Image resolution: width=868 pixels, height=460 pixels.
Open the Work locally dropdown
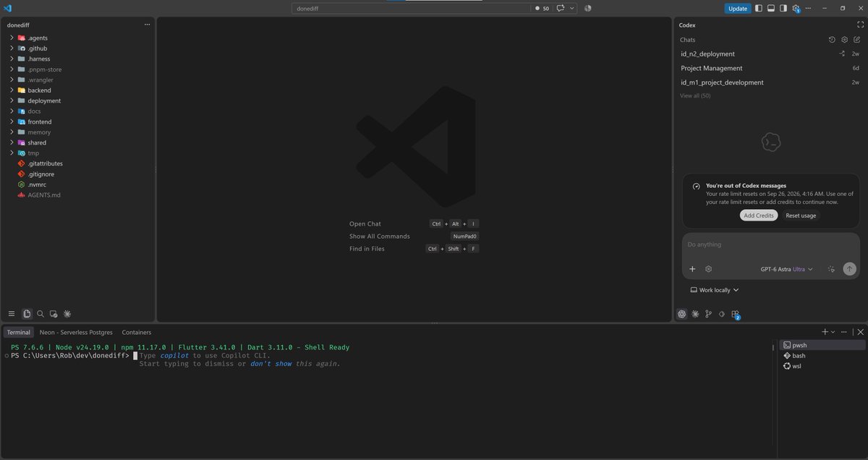pos(715,290)
